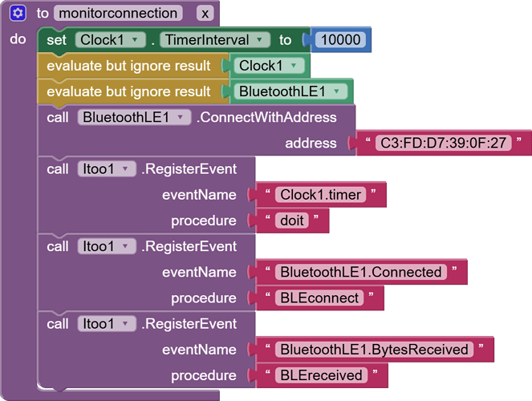Edit the eventName text Clock1.timer
Image resolution: width=532 pixels, height=401 pixels.
321,195
